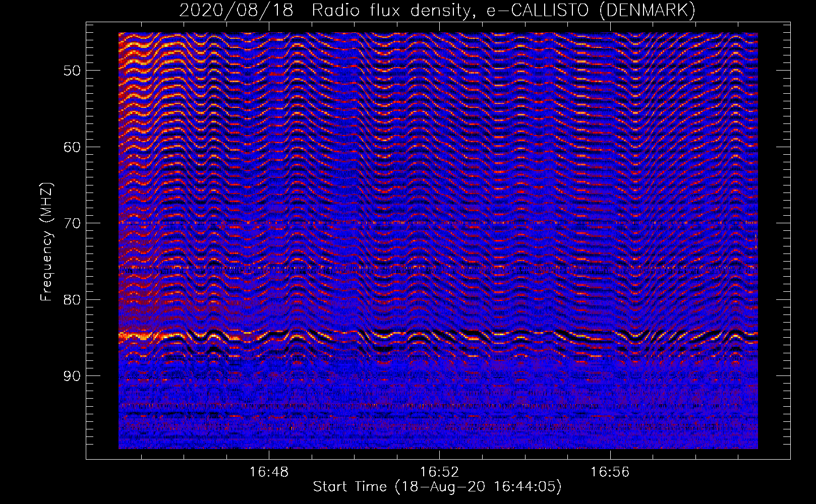Click the 50 frequency tick label
This screenshot has height=504, width=816.
(x=72, y=71)
